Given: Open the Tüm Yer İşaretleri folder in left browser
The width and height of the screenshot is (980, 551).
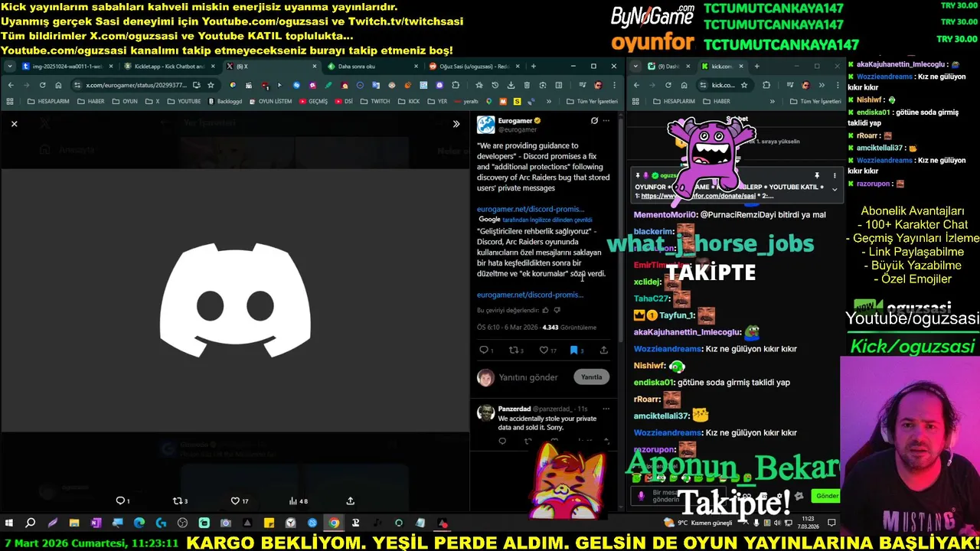Looking at the screenshot, I should pos(591,101).
